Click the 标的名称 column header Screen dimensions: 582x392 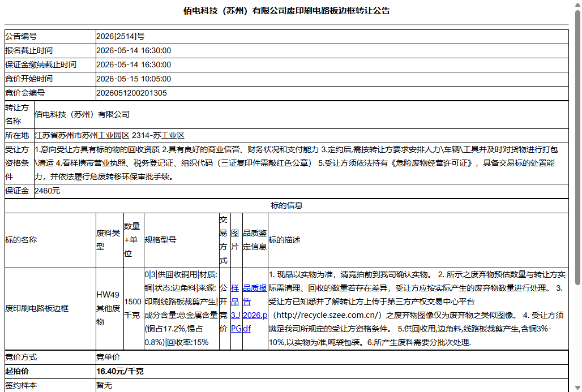[x=50, y=240]
